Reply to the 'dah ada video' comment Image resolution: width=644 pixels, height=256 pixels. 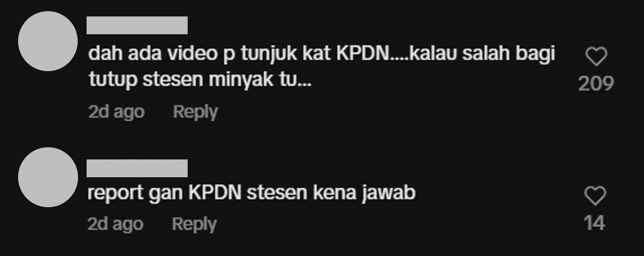195,112
